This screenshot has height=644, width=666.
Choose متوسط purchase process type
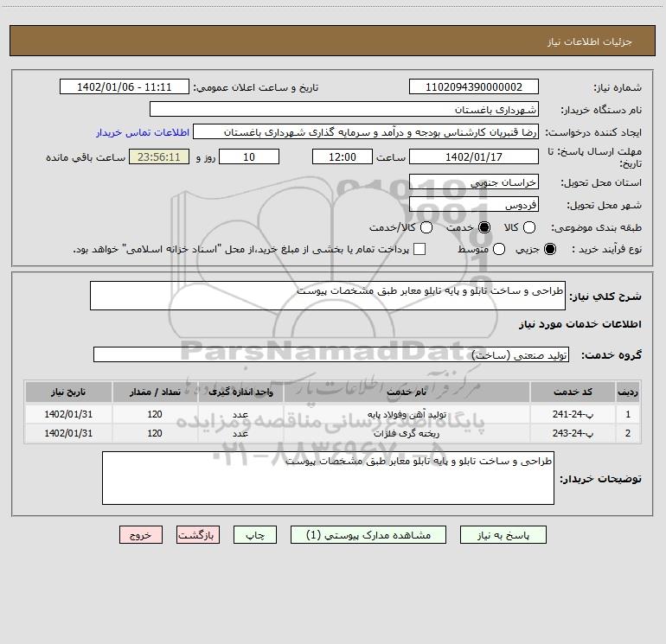[x=499, y=249]
